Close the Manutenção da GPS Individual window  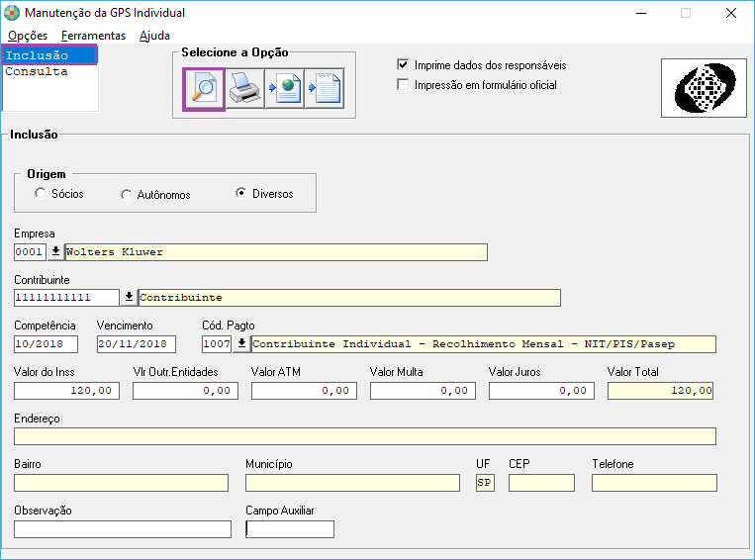(731, 13)
